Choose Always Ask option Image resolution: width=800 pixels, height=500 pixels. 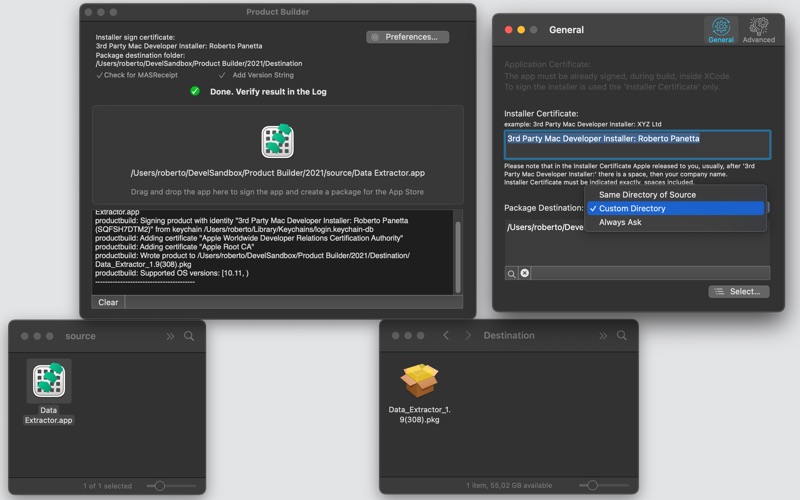coord(676,222)
